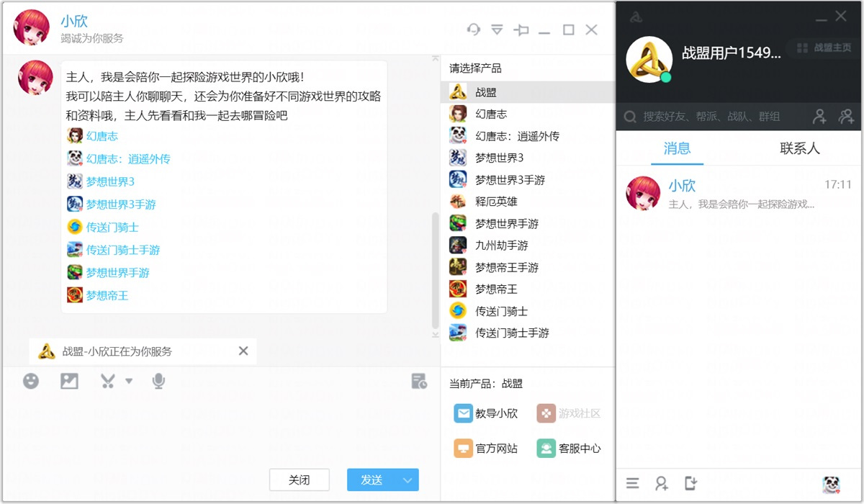864x504 pixels.
Task: Open the send button options arrow
Action: coord(408,480)
